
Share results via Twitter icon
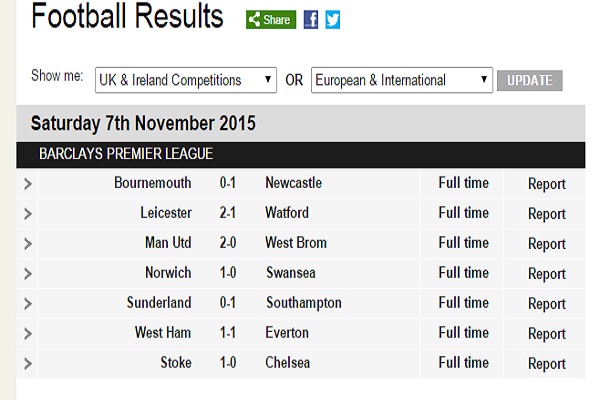point(333,20)
